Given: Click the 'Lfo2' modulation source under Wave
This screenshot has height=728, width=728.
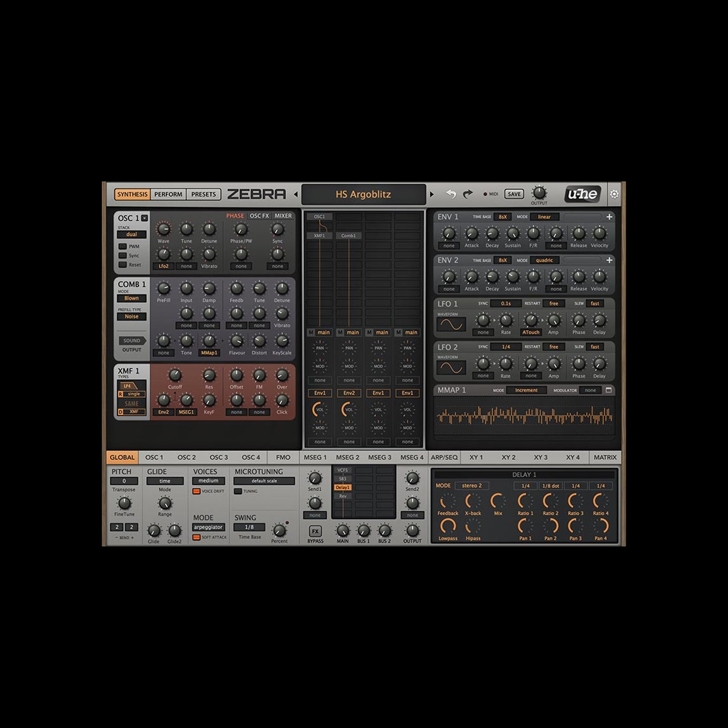Looking at the screenshot, I should [x=164, y=266].
